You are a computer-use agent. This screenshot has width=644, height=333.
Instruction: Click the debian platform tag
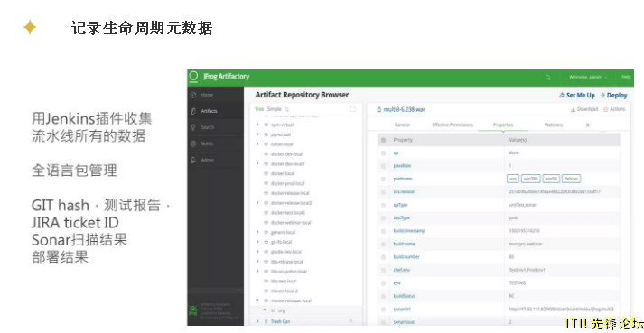[x=571, y=179]
